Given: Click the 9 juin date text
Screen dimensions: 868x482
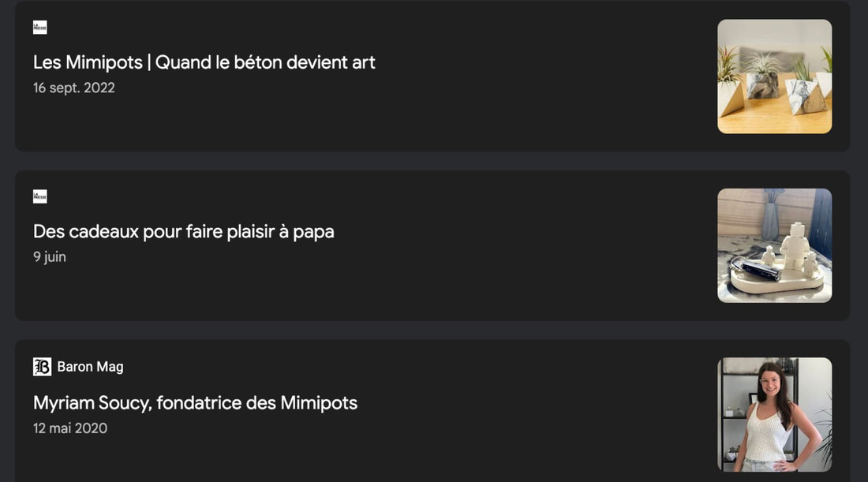Looking at the screenshot, I should coord(49,257).
